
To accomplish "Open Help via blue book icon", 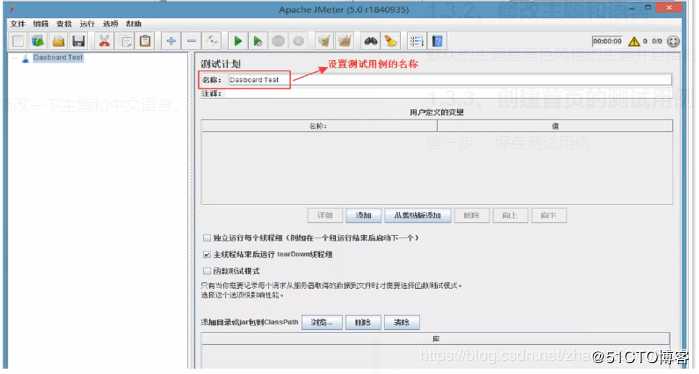I will [x=437, y=41].
